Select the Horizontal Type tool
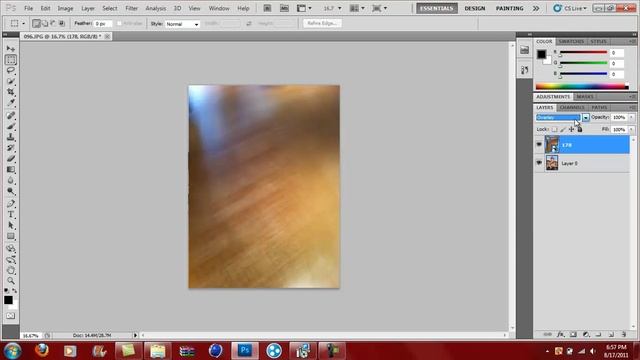640x360 pixels. 11,214
